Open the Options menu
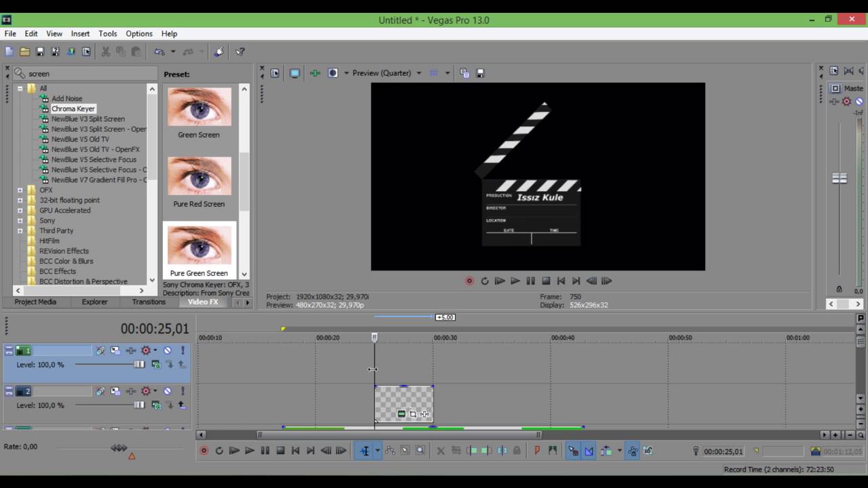868x488 pixels. (x=139, y=33)
